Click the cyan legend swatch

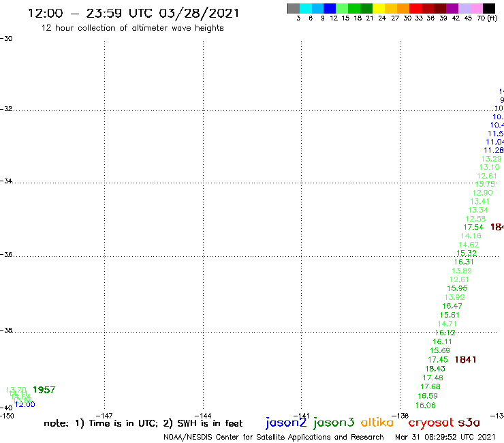[x=306, y=8]
